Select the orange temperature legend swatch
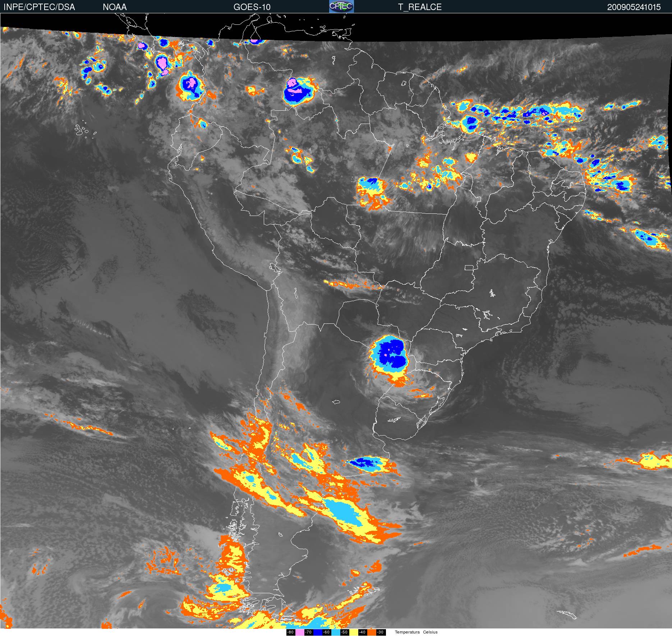This screenshot has width=672, height=636. point(372,632)
